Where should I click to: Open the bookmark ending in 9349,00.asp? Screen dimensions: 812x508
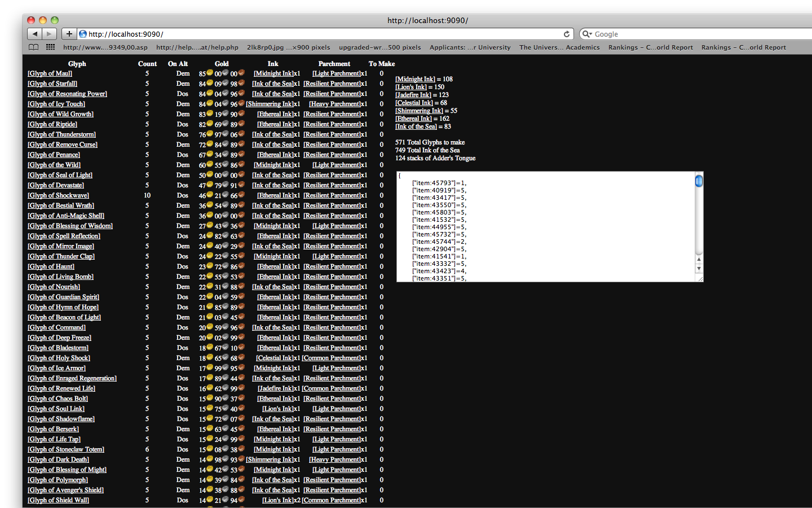105,47
